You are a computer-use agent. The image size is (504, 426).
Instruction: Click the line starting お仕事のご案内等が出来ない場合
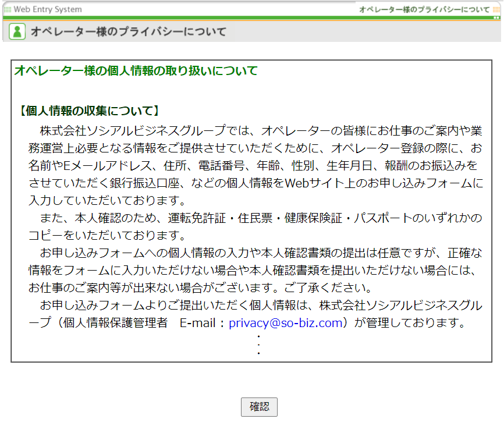coord(200,287)
